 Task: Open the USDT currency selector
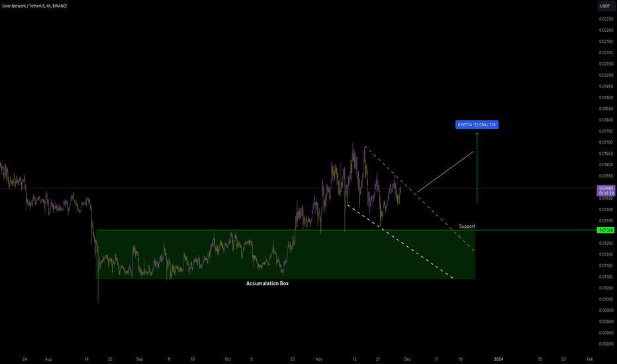coord(605,6)
